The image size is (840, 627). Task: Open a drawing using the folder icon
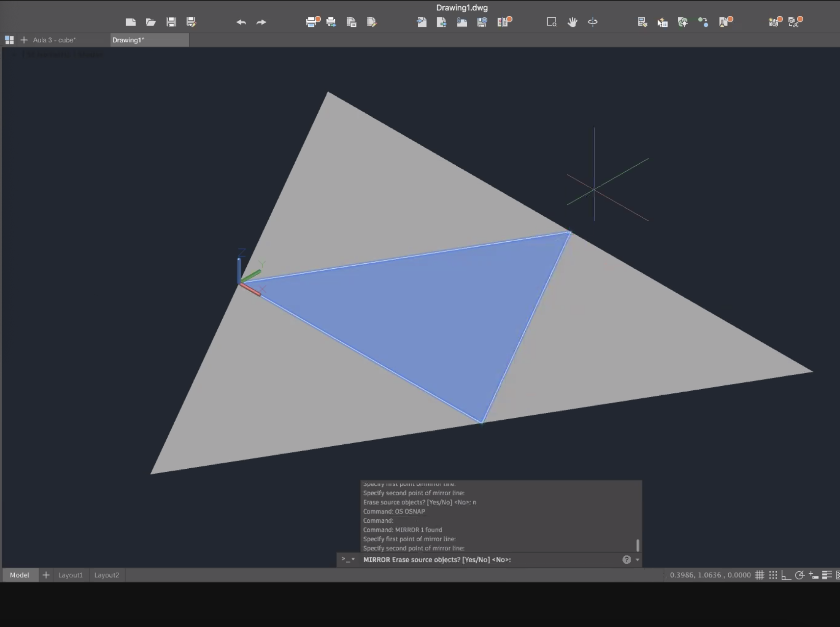point(151,22)
